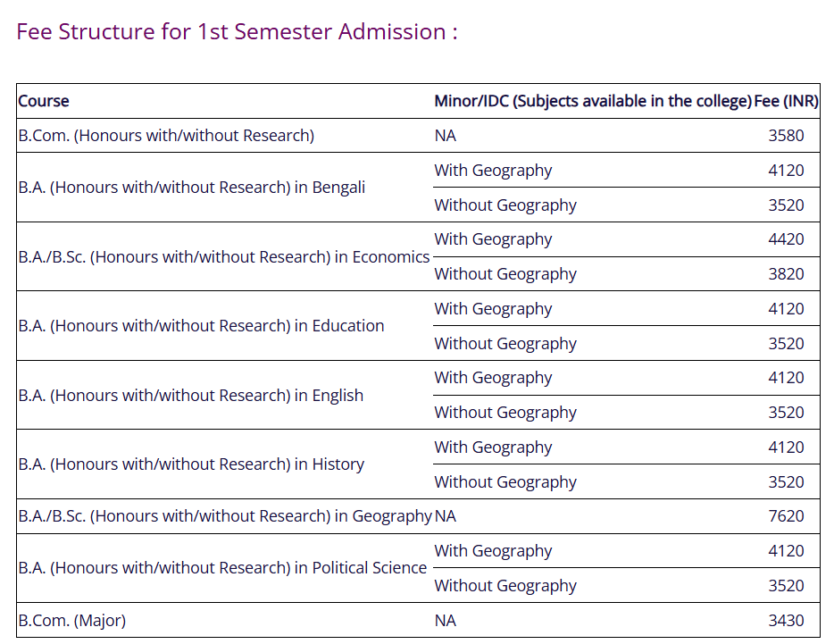Viewport: 834px width, 644px height.
Task: Click the B.A. Honours in Political Science cell
Action: click(x=222, y=568)
